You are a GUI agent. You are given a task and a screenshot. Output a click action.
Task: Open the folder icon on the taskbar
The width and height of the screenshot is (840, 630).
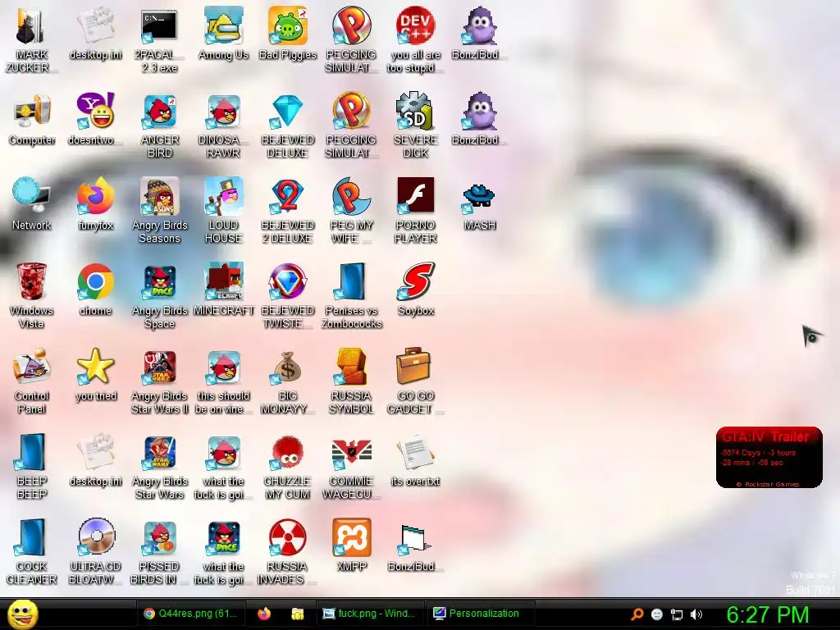[297, 614]
